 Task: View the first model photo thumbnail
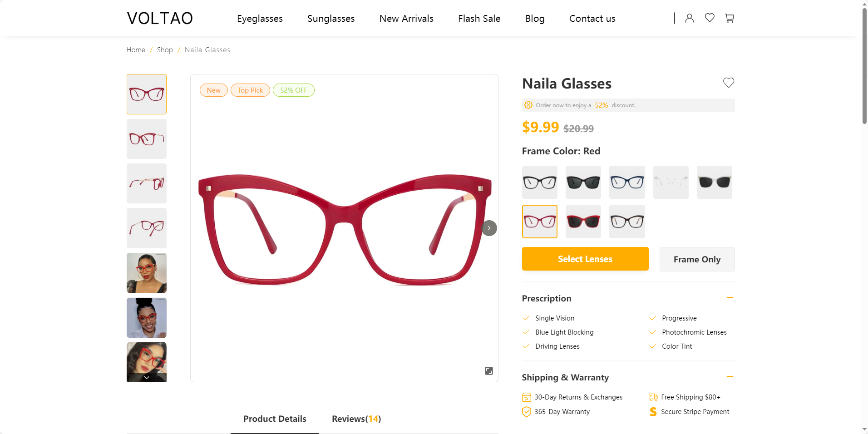pyautogui.click(x=147, y=273)
